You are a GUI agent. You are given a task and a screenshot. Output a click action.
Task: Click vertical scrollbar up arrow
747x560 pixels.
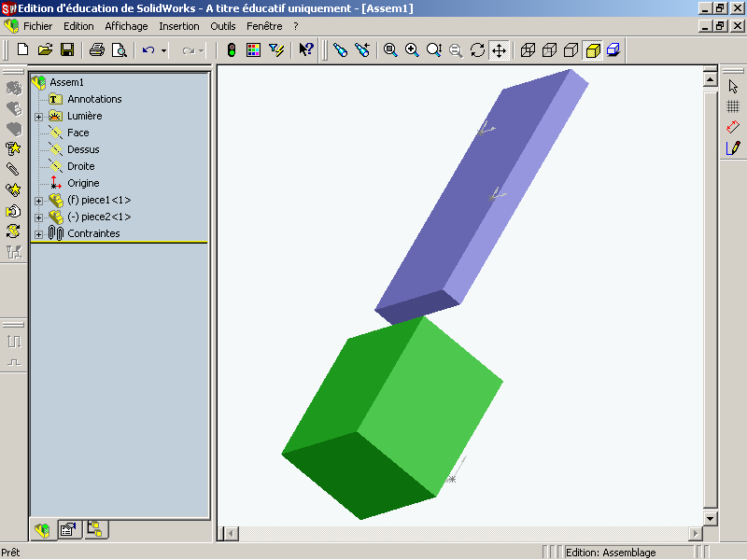[x=710, y=79]
